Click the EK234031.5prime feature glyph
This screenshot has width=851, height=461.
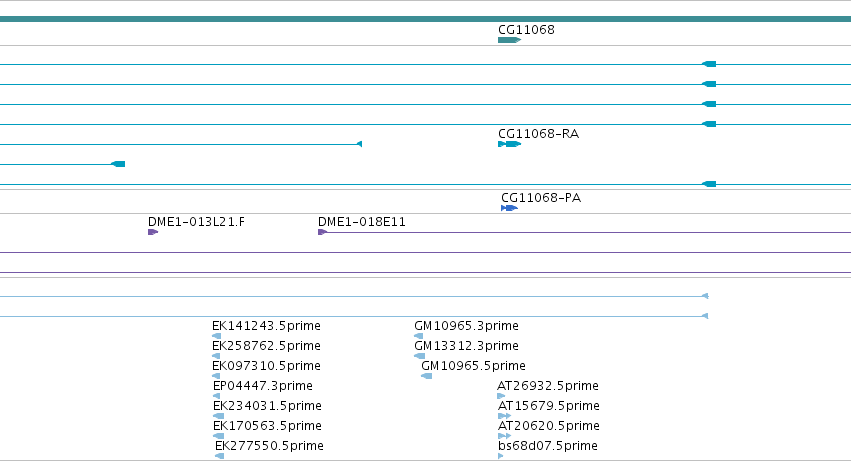218,416
